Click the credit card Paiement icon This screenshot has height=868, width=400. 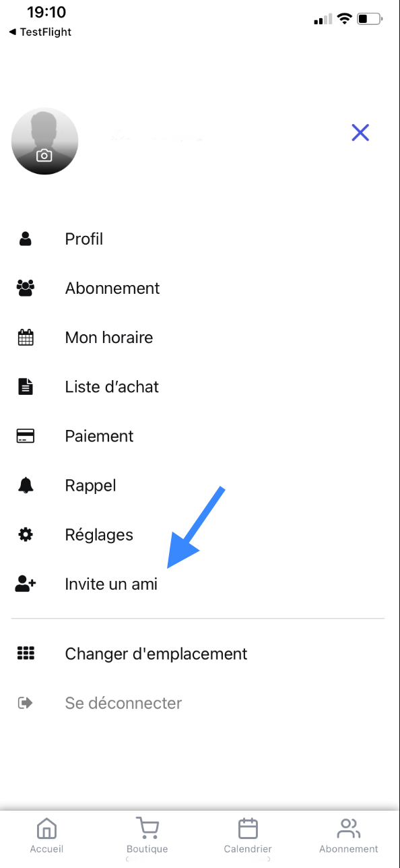coord(26,436)
